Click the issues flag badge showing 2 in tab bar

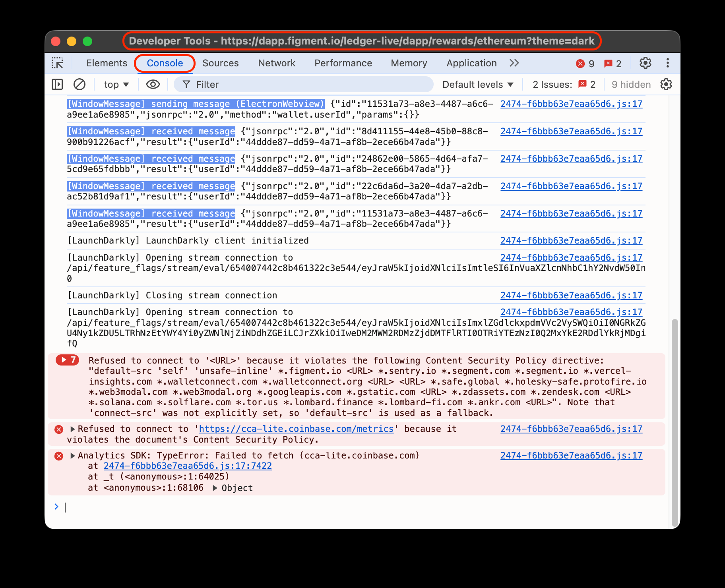pos(613,64)
